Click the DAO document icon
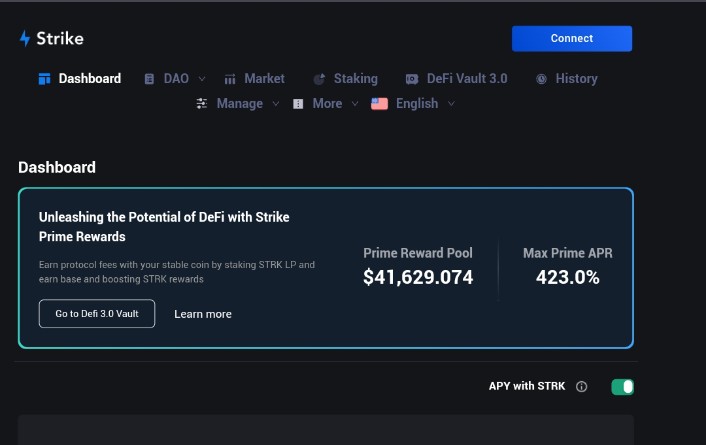This screenshot has width=706, height=445. coord(149,79)
